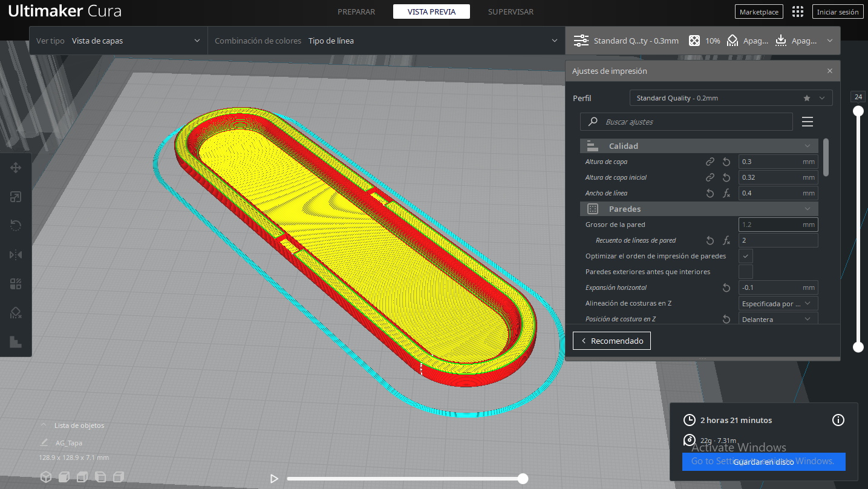
Task: Select the Scale tool icon
Action: (16, 197)
